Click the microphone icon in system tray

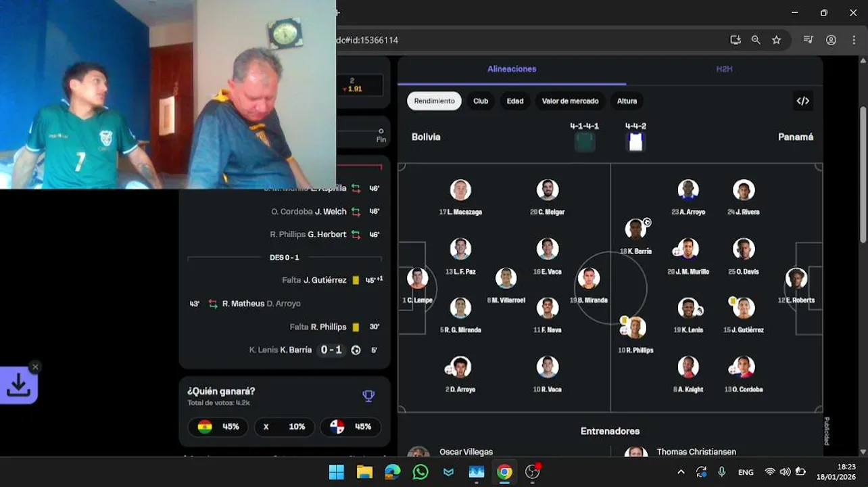(722, 472)
